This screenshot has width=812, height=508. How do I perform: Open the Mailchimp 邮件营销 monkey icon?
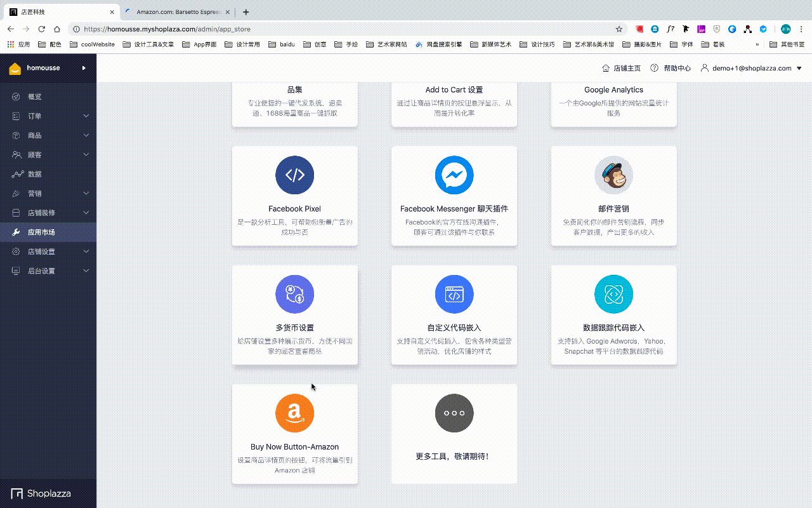(x=613, y=175)
